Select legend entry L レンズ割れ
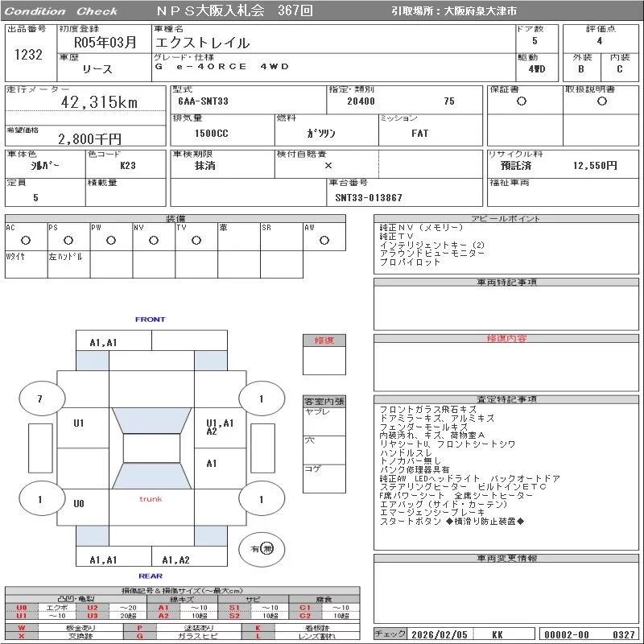644x644 pixels. [x=300, y=636]
